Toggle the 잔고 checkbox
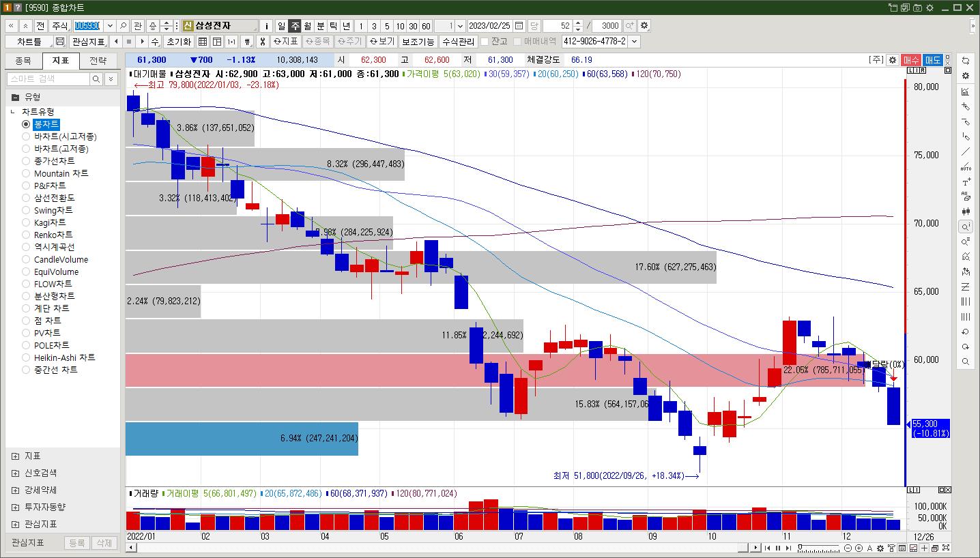The image size is (980, 558). 485,42
